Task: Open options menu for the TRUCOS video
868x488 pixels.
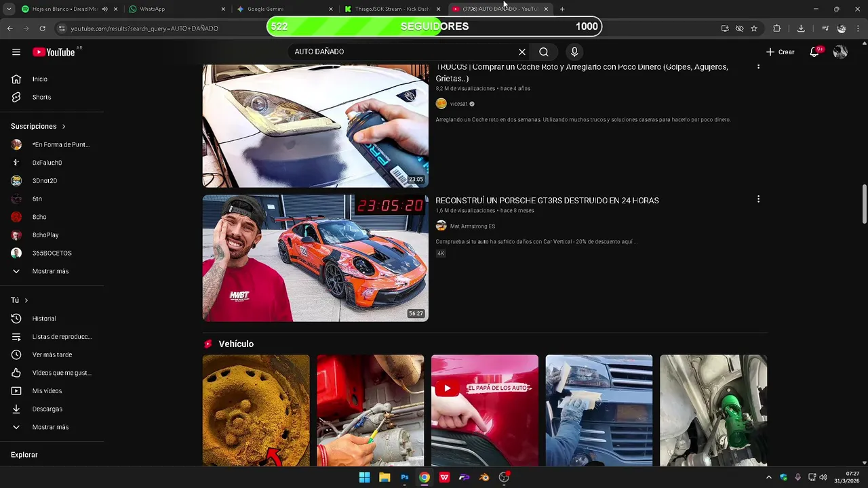Action: tap(758, 66)
